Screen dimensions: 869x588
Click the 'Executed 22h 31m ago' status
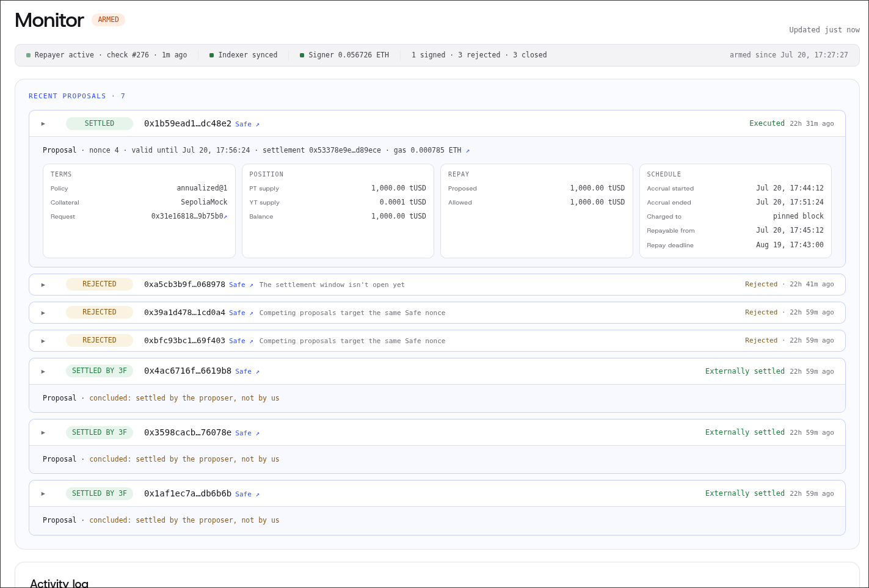791,123
